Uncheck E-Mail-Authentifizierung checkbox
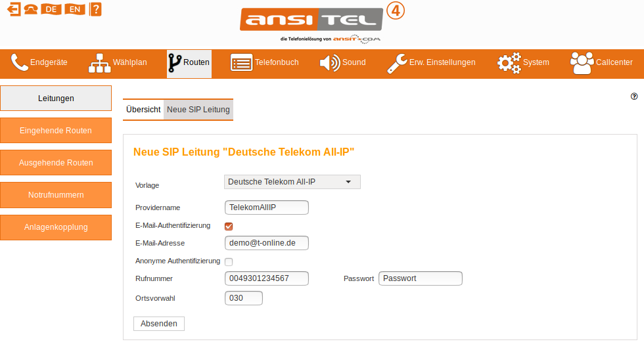This screenshot has height=350, width=644. click(x=229, y=227)
